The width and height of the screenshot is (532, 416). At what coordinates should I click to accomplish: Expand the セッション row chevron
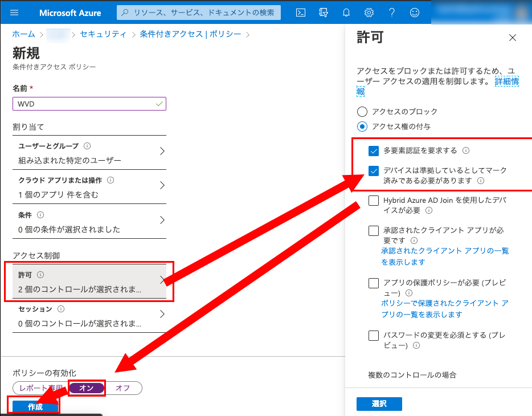coord(162,314)
